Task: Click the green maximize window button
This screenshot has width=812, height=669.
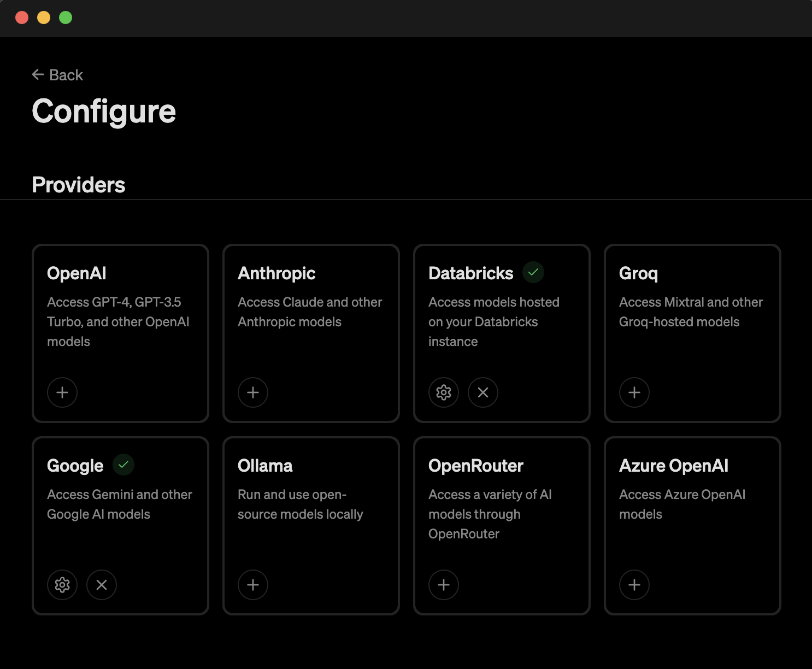Action: [x=66, y=17]
